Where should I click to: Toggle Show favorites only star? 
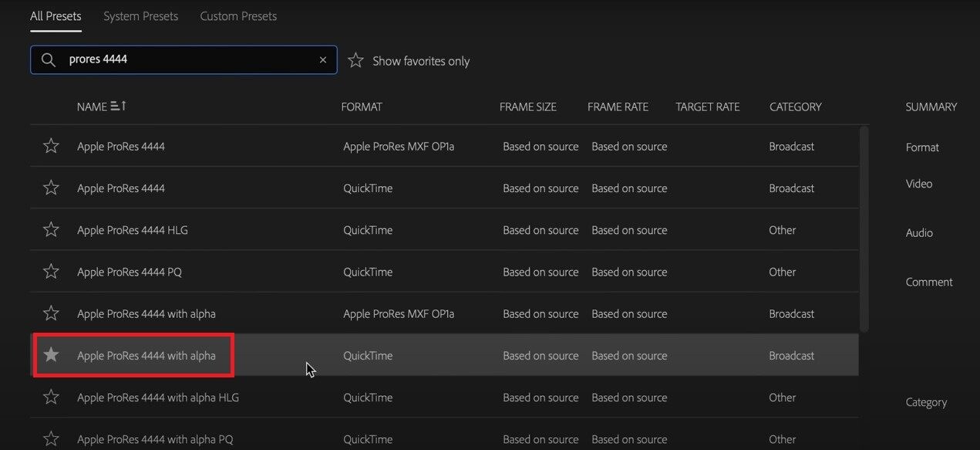click(355, 60)
